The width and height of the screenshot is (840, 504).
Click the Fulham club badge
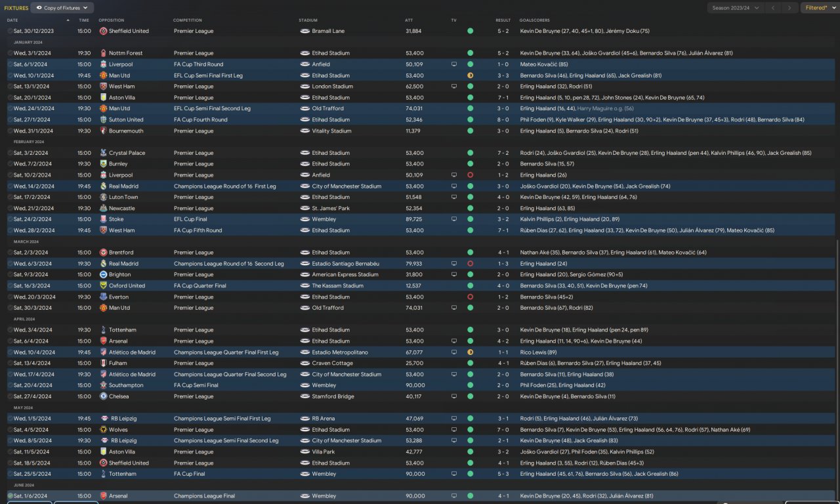point(103,364)
